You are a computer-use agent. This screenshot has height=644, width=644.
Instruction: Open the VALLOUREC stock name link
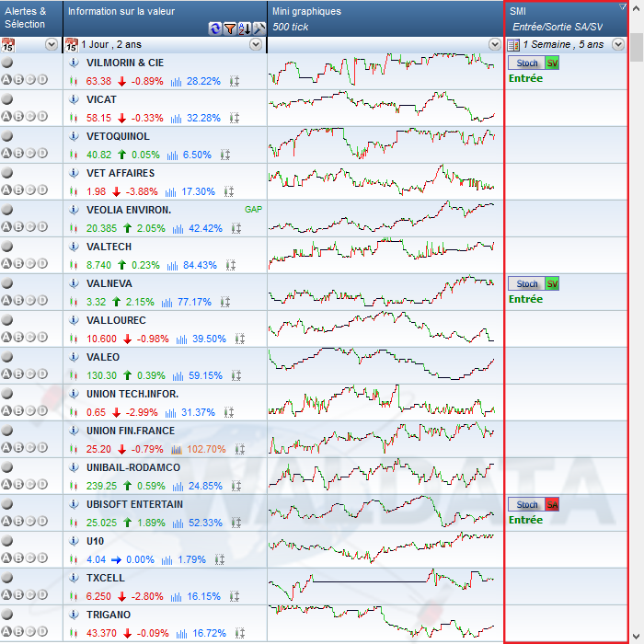[x=116, y=320]
